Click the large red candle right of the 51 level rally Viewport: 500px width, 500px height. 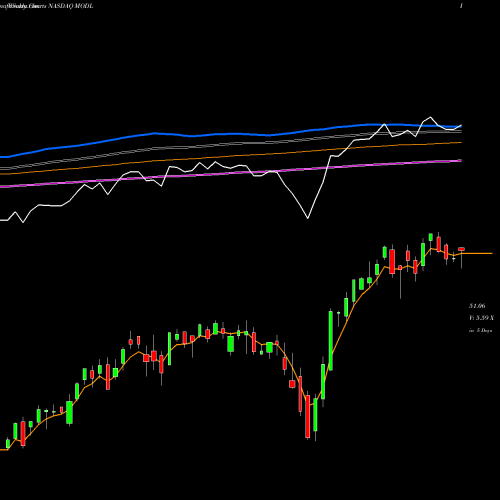pyautogui.click(x=392, y=262)
